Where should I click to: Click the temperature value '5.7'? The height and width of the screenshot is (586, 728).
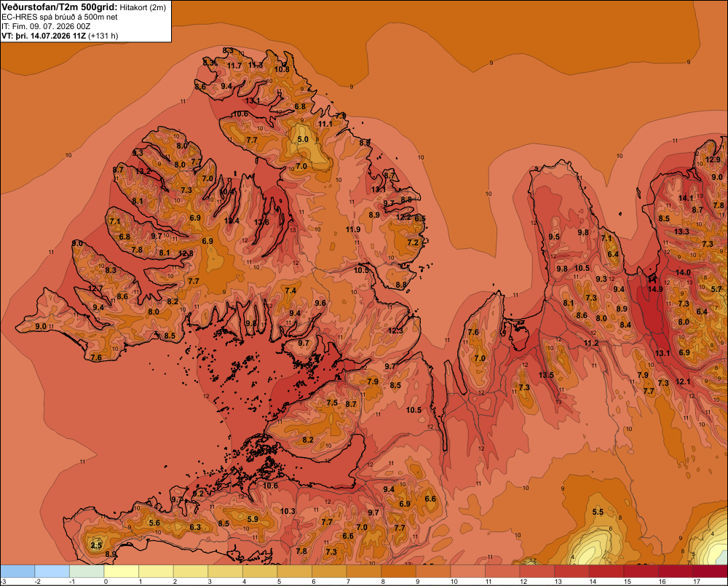(x=716, y=289)
